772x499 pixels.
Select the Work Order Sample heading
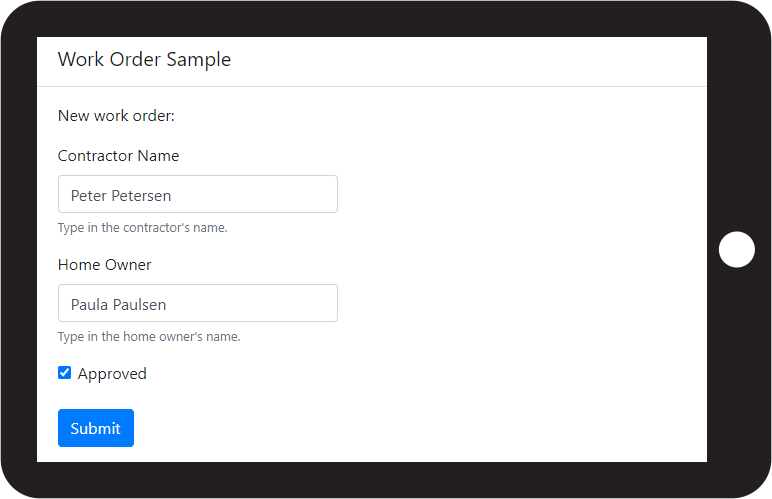144,60
